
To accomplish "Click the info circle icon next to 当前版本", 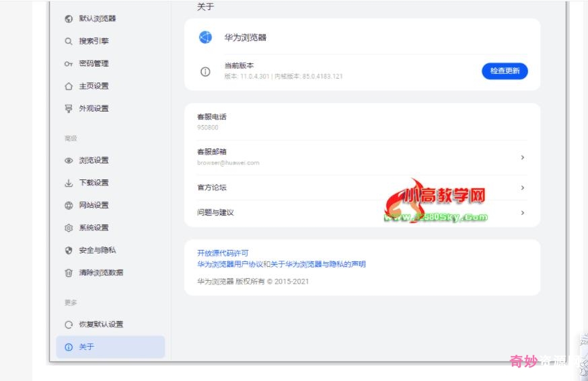I will tap(205, 71).
